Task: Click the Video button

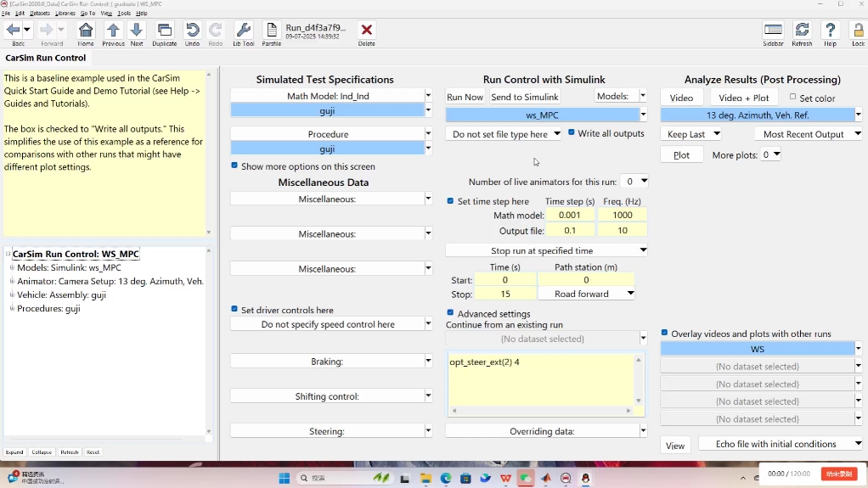Action: click(681, 98)
